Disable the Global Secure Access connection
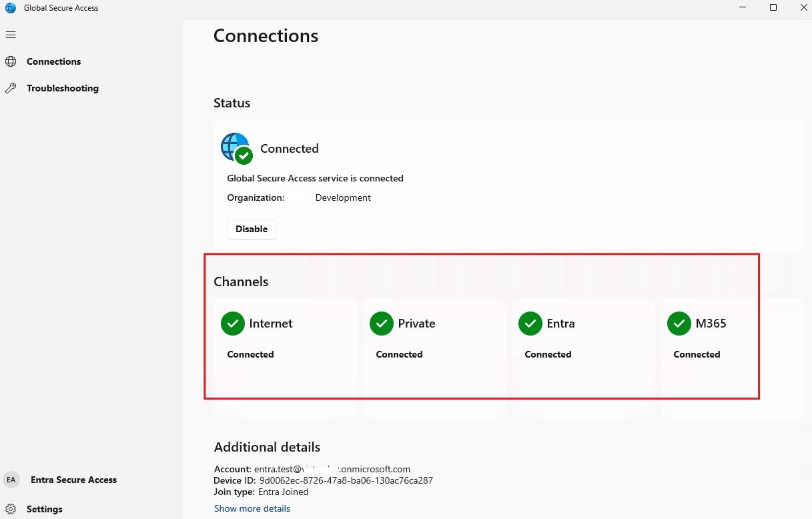Viewport: 812px width, 519px height. point(252,229)
